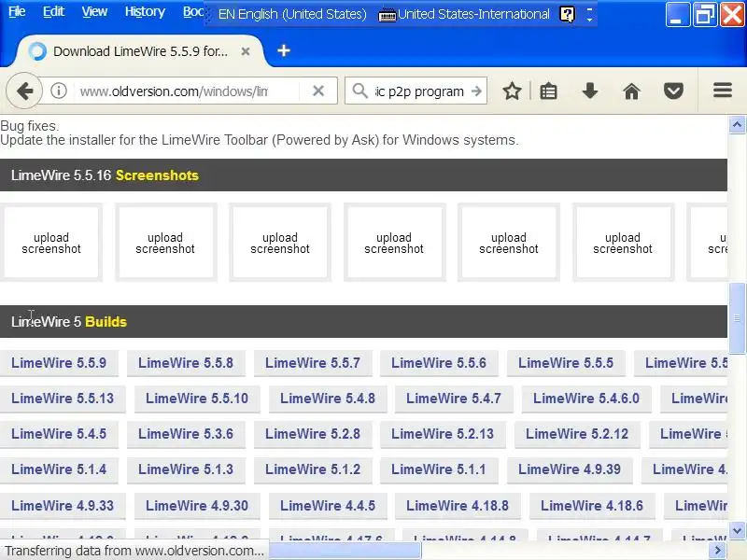Image resolution: width=747 pixels, height=560 pixels.
Task: Go back using the browser back arrow
Action: 24,91
